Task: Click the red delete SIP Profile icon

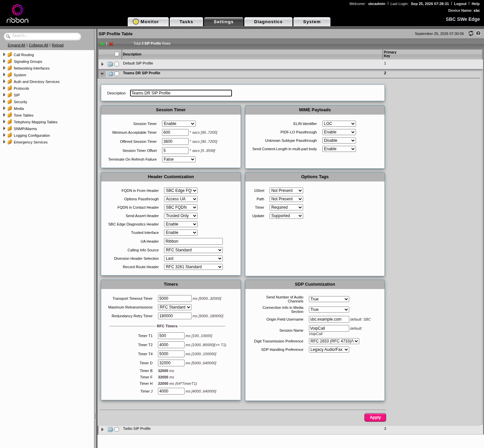Action: point(111,44)
